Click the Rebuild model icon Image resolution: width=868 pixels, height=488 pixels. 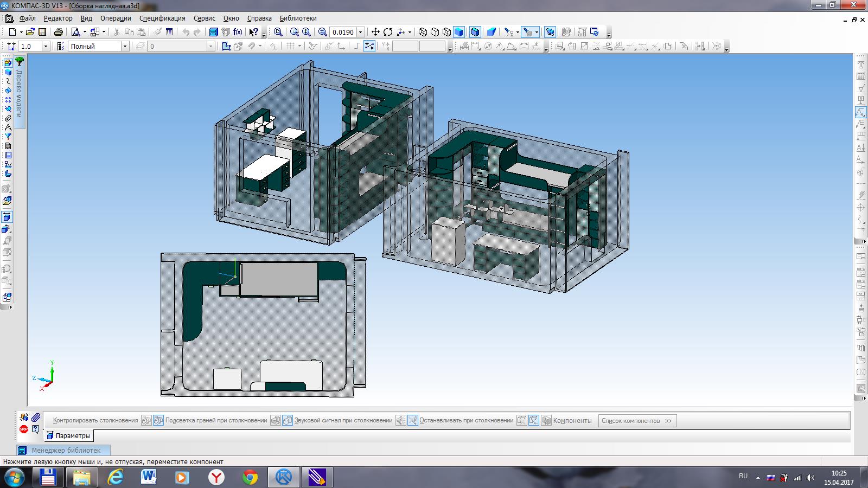click(x=595, y=32)
